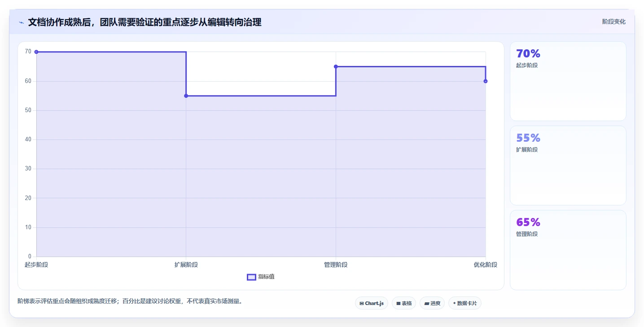644x327 pixels.
Task: Click the 65% value card
Action: click(568, 250)
